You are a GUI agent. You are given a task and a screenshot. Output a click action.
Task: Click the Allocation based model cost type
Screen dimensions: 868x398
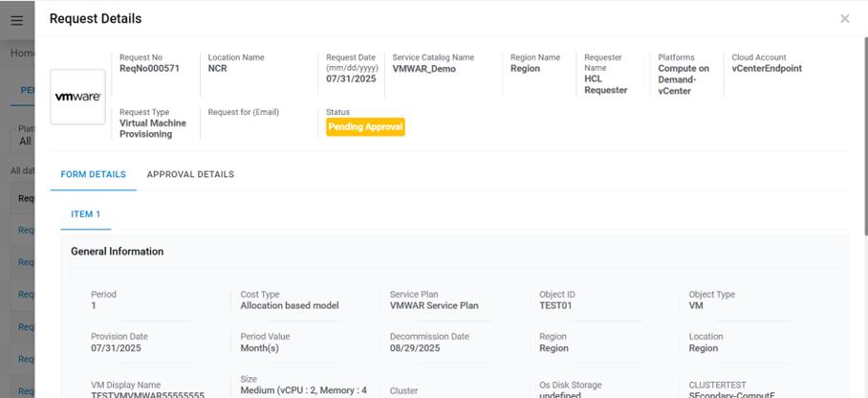(290, 306)
